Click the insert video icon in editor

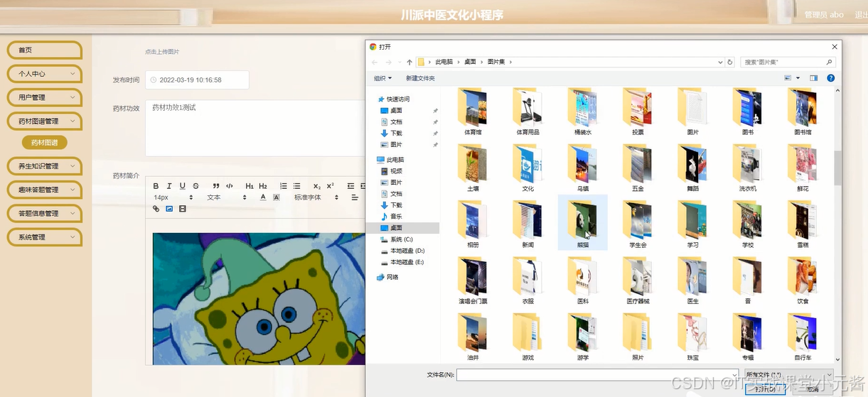pos(183,209)
